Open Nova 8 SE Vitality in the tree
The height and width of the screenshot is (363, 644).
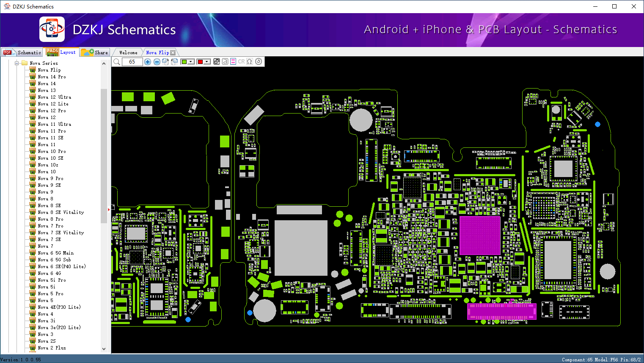pos(61,212)
